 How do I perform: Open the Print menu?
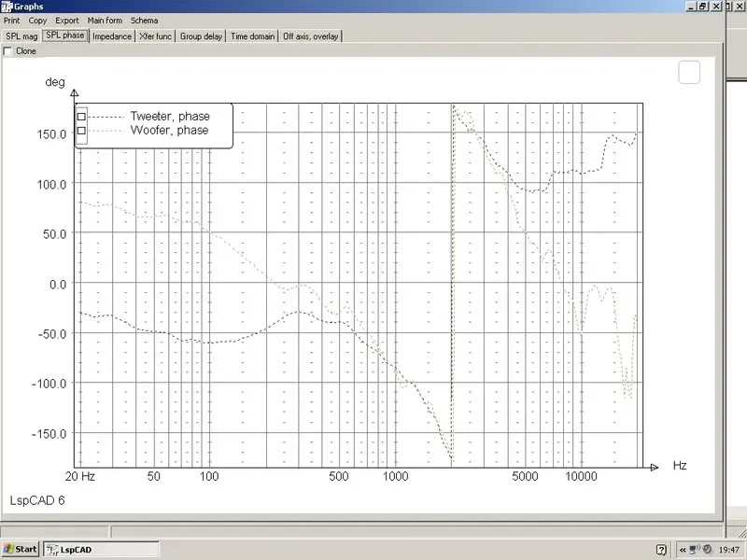click(x=11, y=21)
